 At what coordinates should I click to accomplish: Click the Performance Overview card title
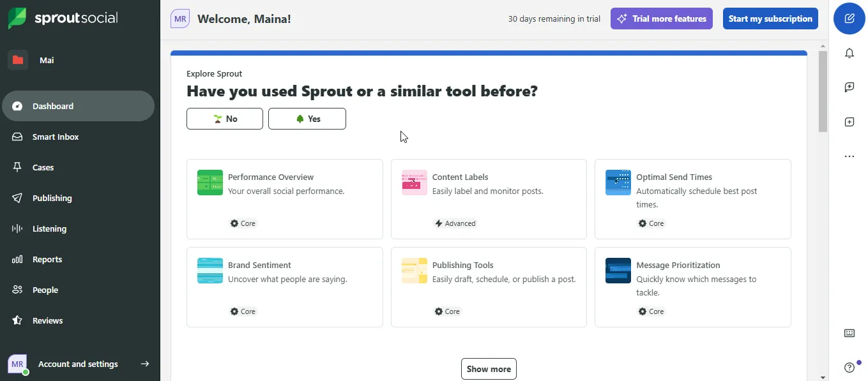271,177
